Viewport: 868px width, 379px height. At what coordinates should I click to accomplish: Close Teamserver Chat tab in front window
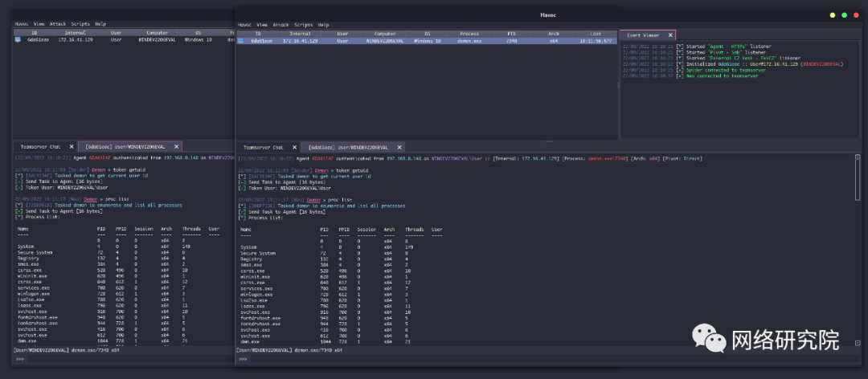click(x=294, y=147)
